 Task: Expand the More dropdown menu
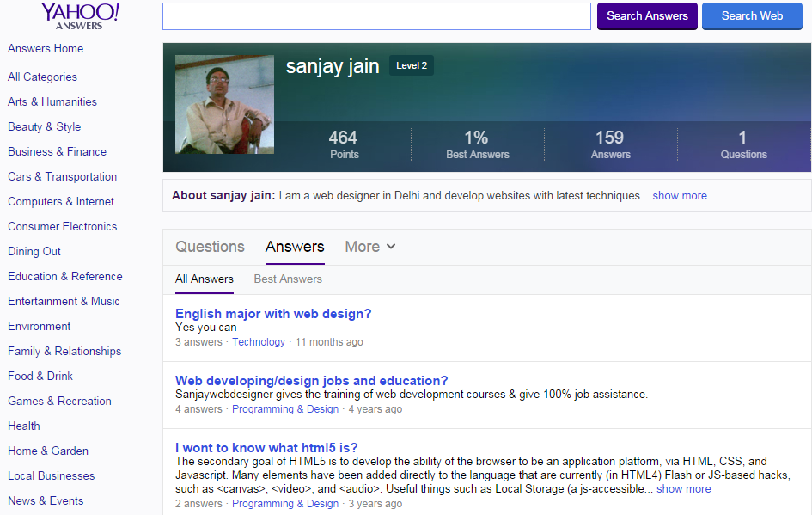pos(370,247)
